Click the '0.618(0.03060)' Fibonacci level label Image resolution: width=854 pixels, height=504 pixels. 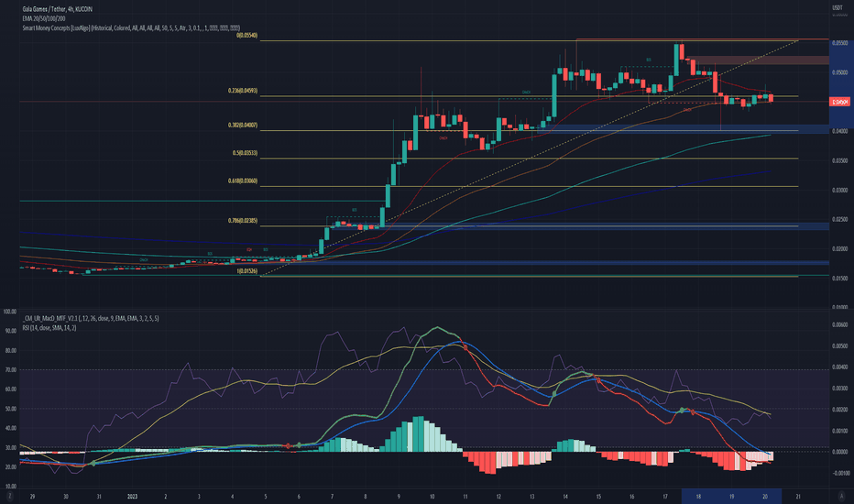(243, 181)
